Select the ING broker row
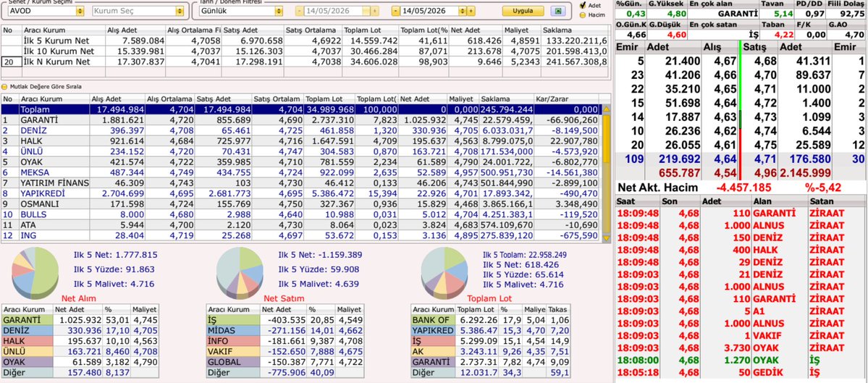Viewport: 868px width, 383px height. pyautogui.click(x=300, y=236)
